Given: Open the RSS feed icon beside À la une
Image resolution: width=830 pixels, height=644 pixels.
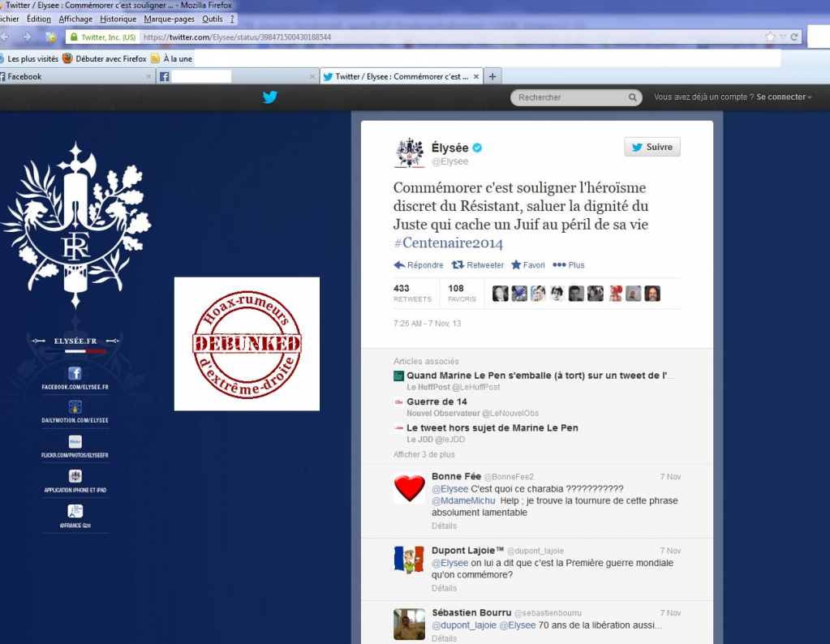Looking at the screenshot, I should click(155, 58).
